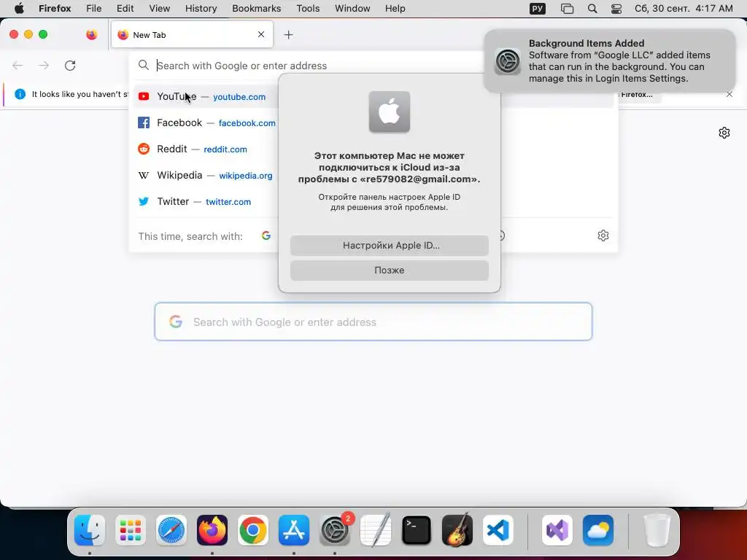Open the History menu

pyautogui.click(x=201, y=9)
